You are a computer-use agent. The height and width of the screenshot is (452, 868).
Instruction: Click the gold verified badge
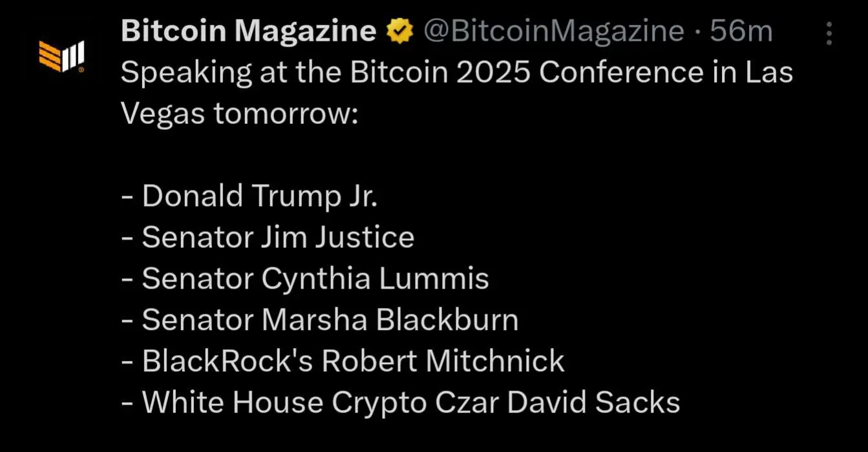point(400,31)
